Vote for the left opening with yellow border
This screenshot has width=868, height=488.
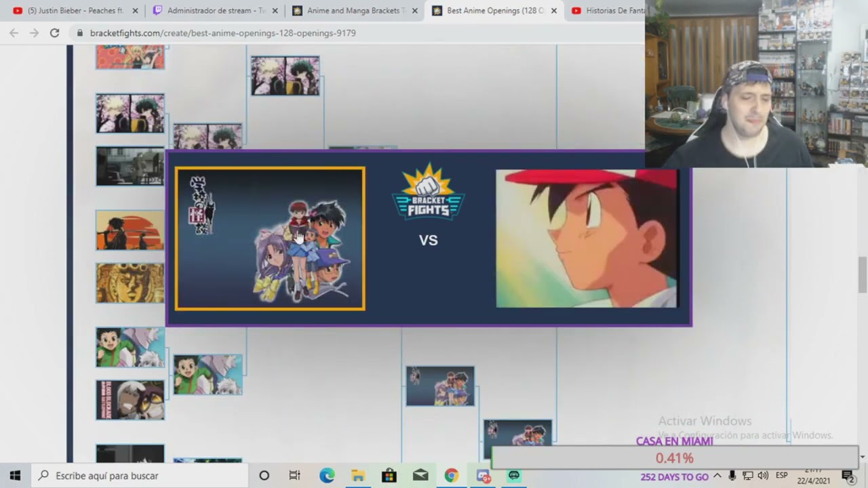point(270,239)
